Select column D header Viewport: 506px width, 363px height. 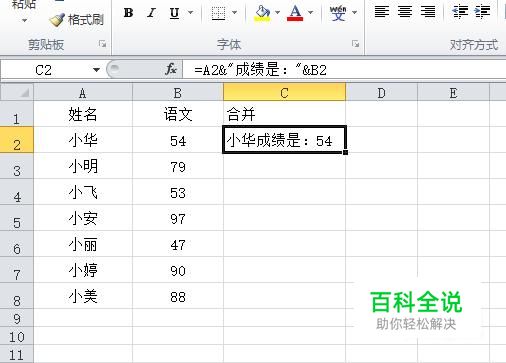[381, 92]
